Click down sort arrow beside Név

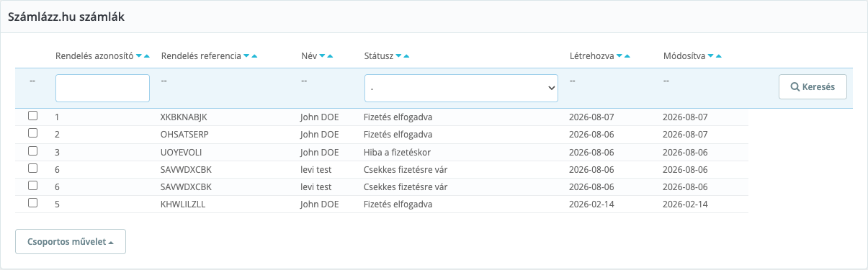click(x=322, y=55)
